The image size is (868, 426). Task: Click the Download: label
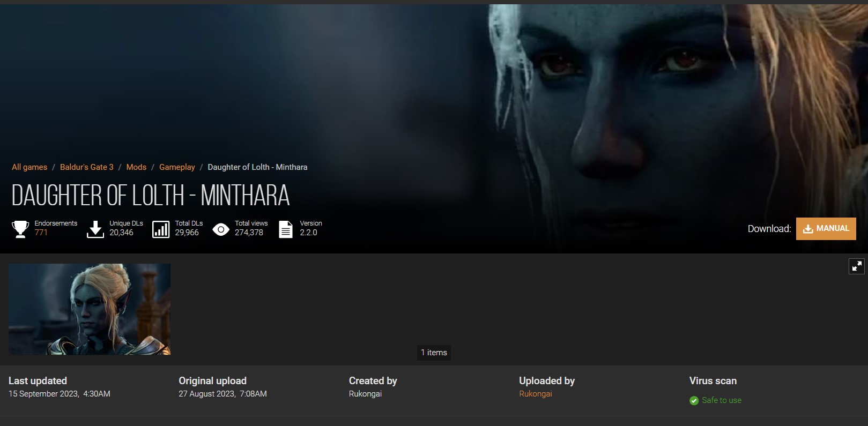pos(769,229)
